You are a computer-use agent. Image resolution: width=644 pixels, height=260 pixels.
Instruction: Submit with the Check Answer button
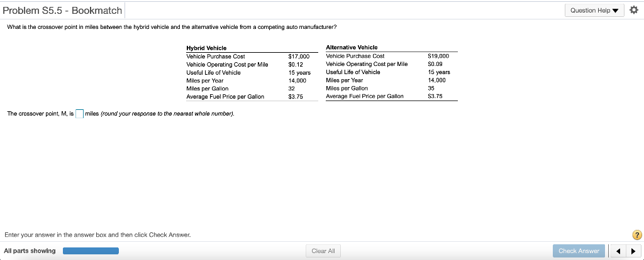click(579, 251)
